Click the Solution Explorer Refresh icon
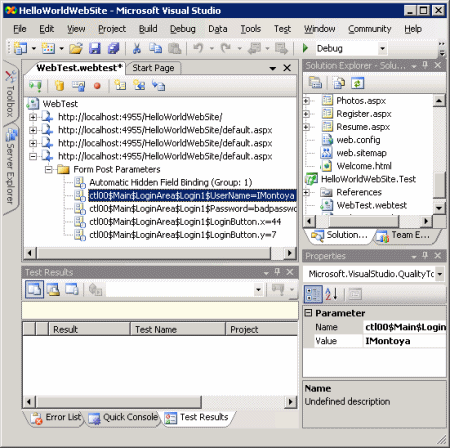 pos(357,83)
